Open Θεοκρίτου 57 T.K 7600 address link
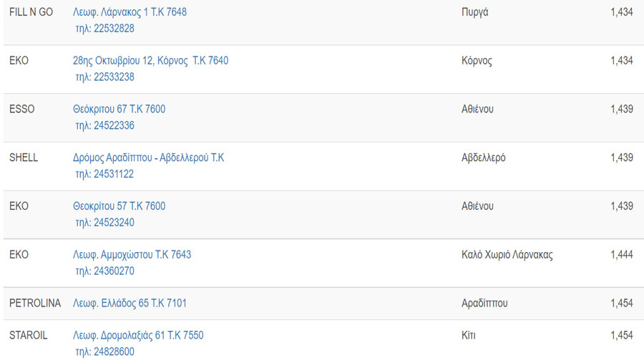644x358 pixels. click(x=119, y=206)
